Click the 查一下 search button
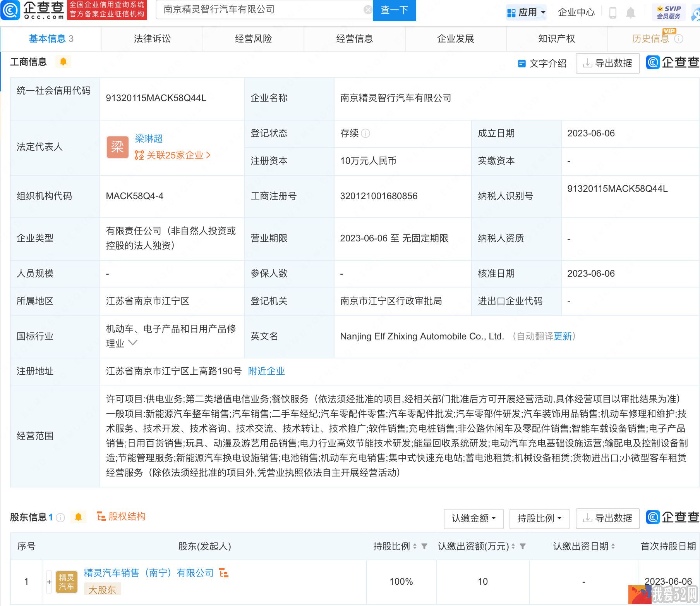The width and height of the screenshot is (700, 606). click(x=394, y=10)
